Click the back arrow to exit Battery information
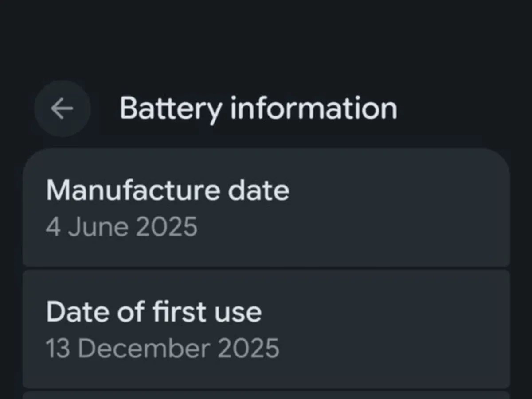Image resolution: width=532 pixels, height=399 pixels. pos(62,108)
